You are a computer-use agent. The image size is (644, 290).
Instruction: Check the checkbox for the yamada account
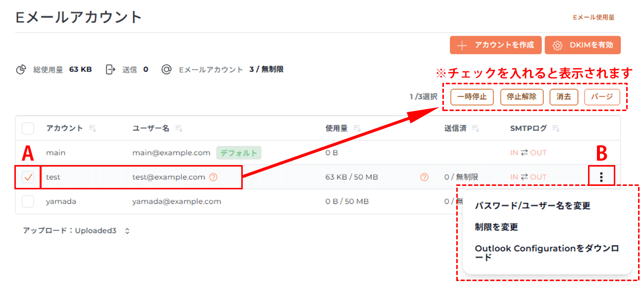(27, 201)
